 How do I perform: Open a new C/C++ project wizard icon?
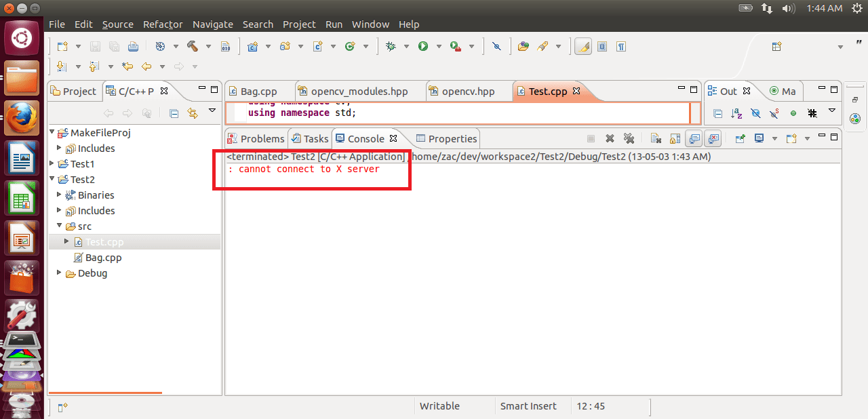[253, 46]
